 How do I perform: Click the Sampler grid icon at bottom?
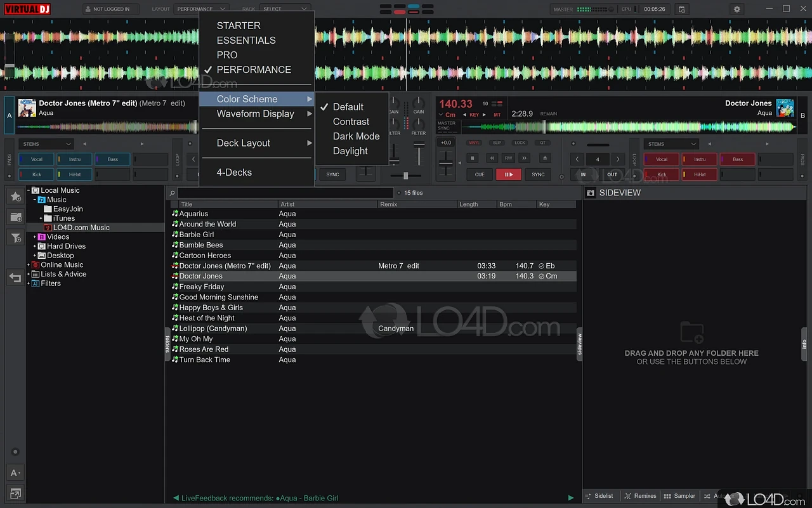[x=667, y=496]
